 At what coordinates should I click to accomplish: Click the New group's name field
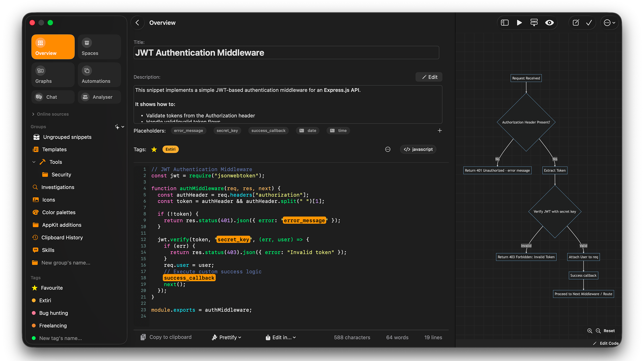(66, 263)
